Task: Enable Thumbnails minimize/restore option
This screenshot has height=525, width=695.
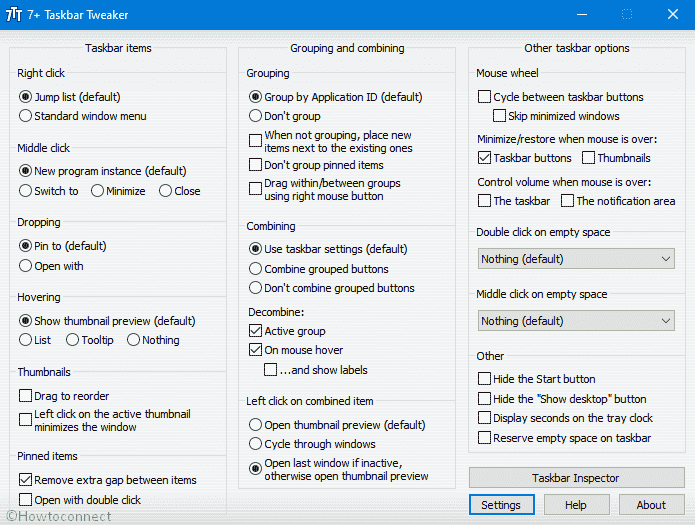Action: 589,158
